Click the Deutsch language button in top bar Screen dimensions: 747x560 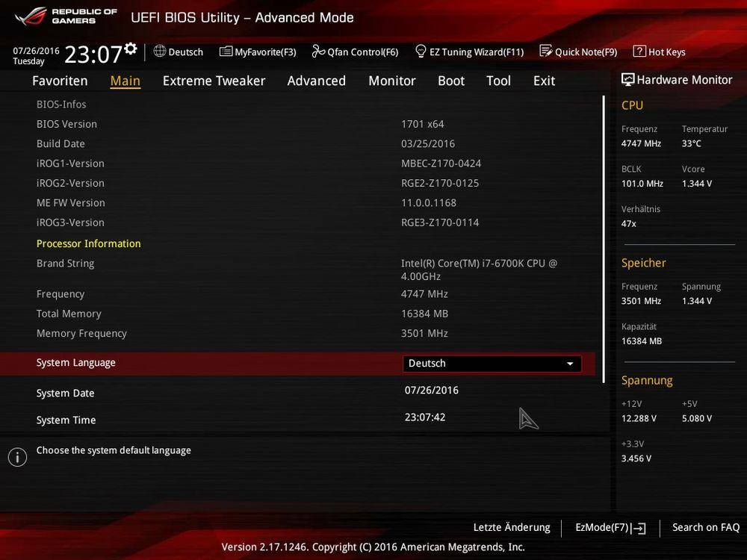[x=179, y=52]
